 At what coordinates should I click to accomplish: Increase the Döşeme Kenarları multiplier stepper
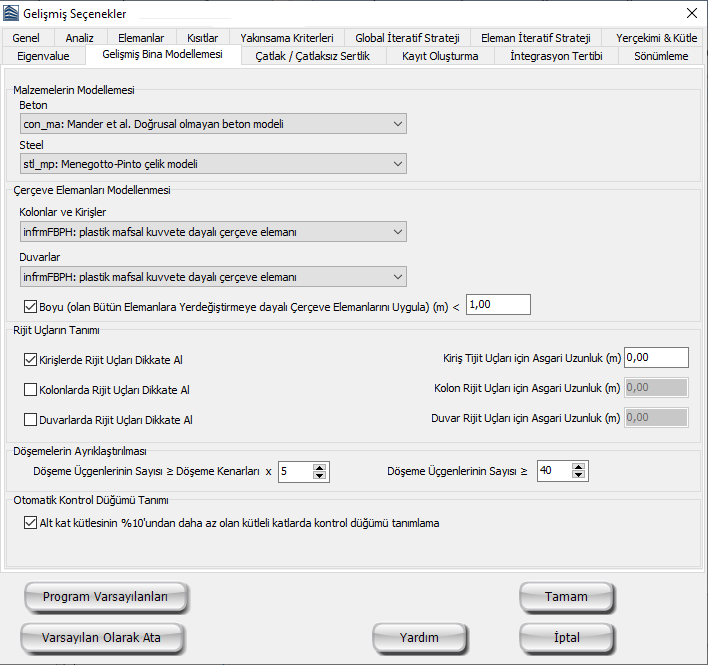tap(320, 467)
